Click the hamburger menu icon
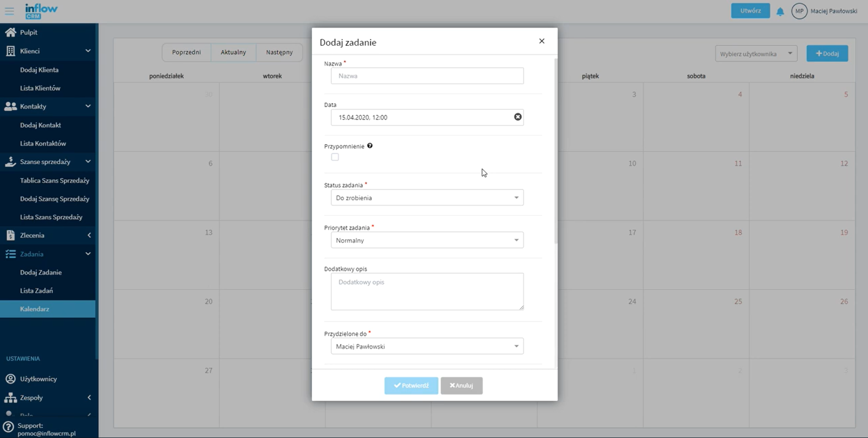Viewport: 868px width, 438px height. point(10,11)
